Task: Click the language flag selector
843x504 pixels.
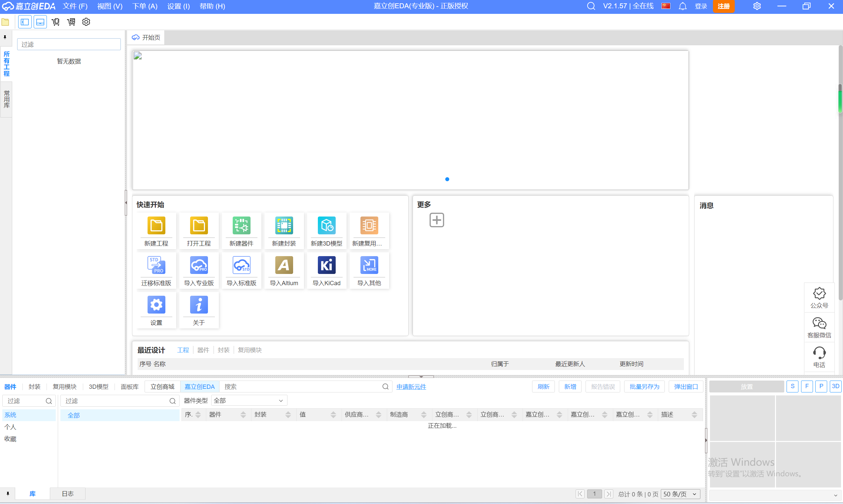Action: click(x=666, y=6)
